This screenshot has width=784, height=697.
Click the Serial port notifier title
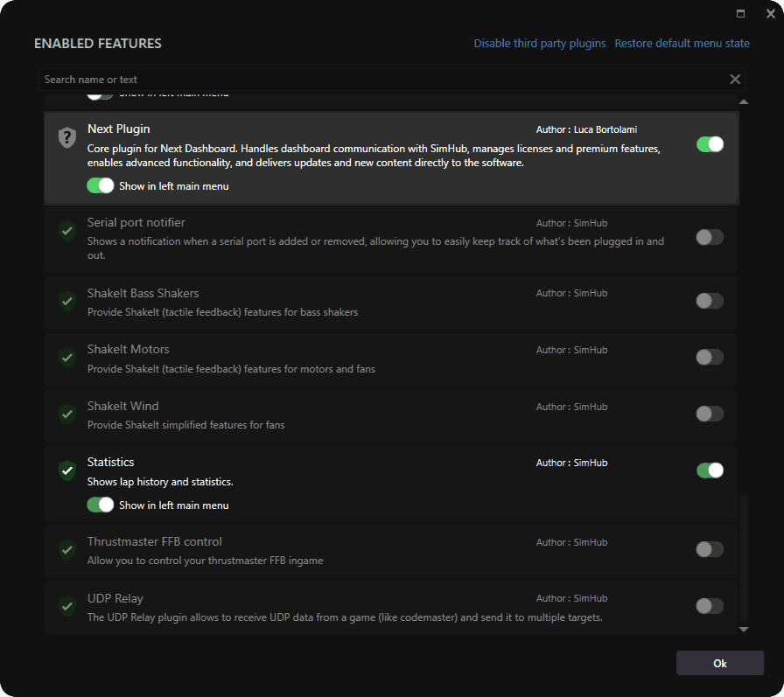click(x=136, y=222)
